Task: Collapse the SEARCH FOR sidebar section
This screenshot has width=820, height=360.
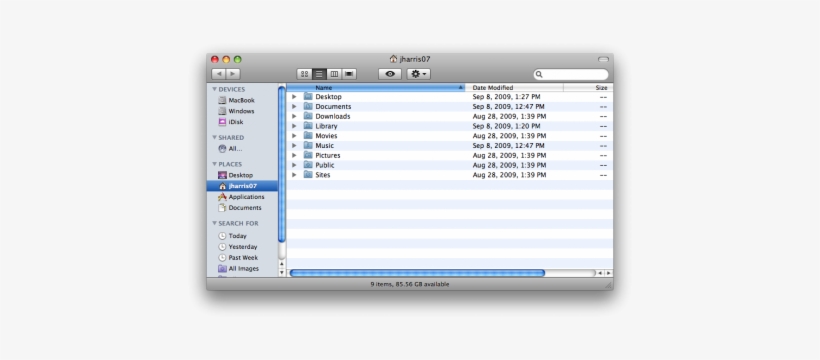Action: coord(214,223)
